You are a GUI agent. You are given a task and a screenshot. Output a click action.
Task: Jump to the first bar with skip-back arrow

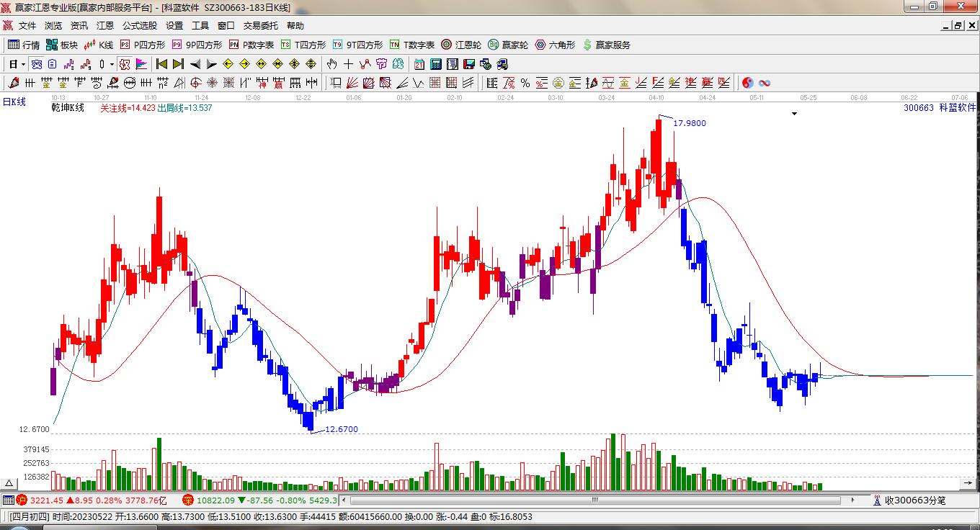pos(161,64)
